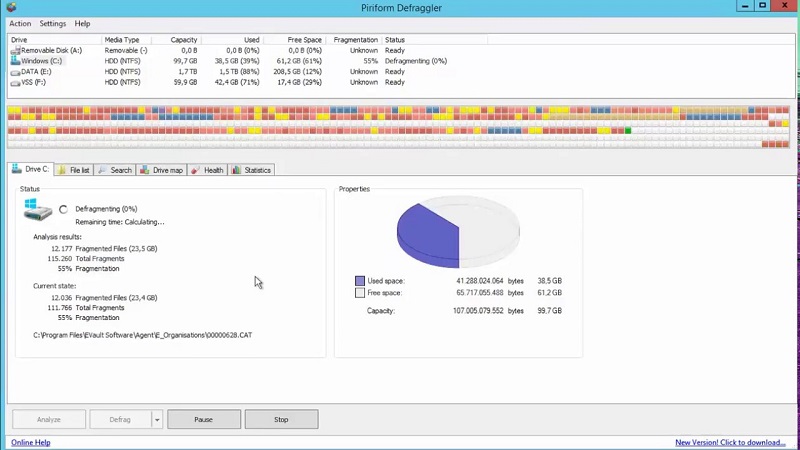Select the VSS (F:) drive icon
The height and width of the screenshot is (450, 800).
point(15,83)
